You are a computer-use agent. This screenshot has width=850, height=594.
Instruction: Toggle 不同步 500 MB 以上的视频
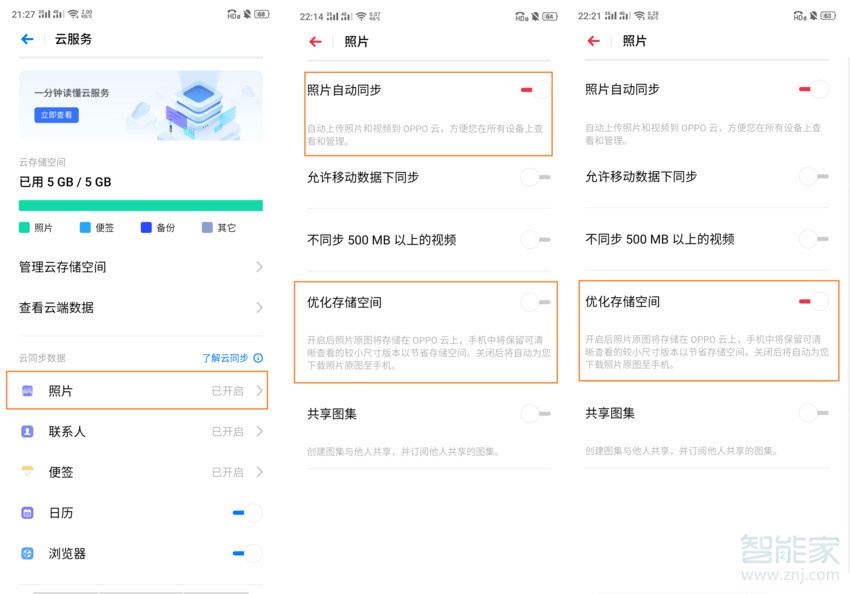coord(535,239)
